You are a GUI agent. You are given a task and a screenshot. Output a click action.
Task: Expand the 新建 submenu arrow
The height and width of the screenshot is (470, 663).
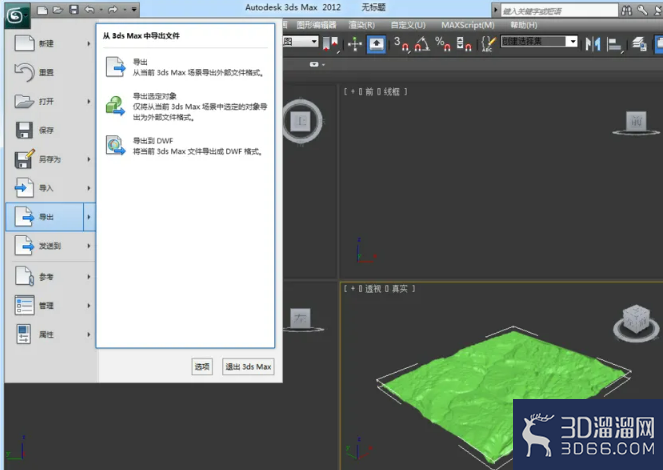point(89,43)
